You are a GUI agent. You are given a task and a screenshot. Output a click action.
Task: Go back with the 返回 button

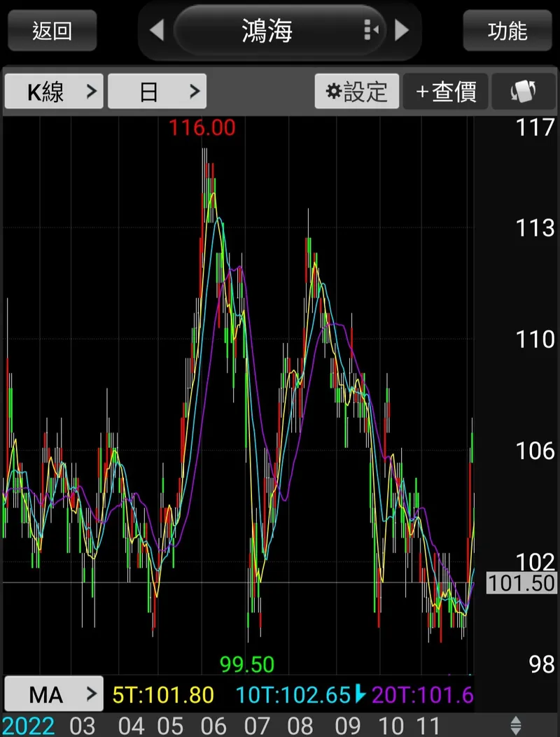pos(52,31)
